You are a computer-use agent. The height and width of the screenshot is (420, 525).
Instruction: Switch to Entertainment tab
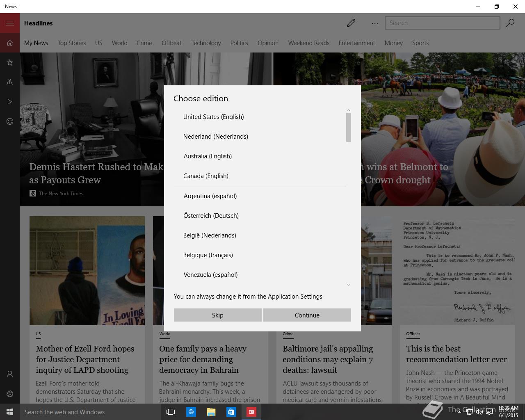(357, 43)
